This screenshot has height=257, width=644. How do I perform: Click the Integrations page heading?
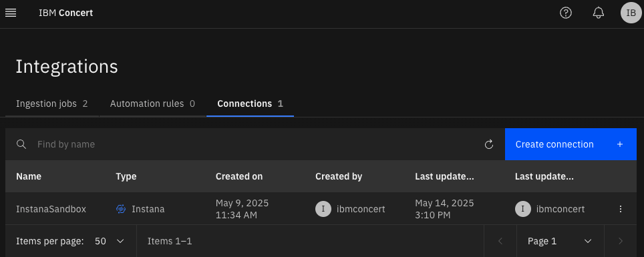tap(67, 67)
